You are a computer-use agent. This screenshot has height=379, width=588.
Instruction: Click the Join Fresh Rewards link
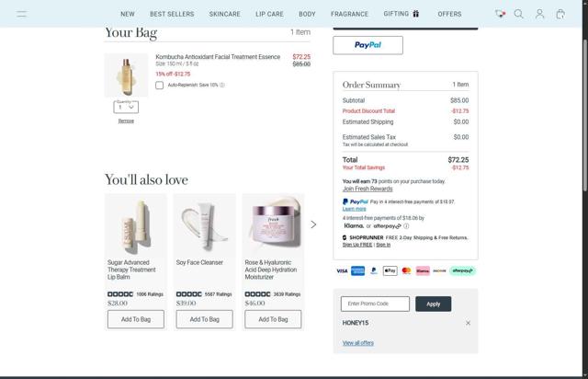(x=367, y=189)
